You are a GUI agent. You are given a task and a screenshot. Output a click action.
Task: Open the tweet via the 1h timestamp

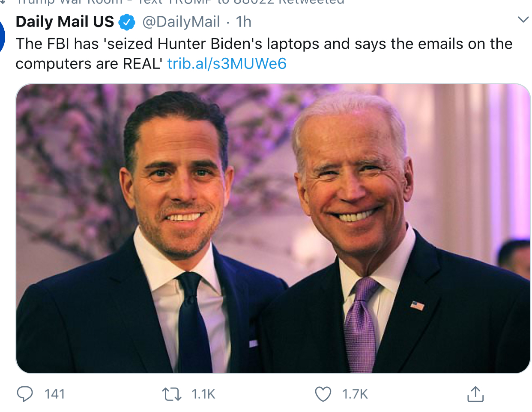coord(244,22)
